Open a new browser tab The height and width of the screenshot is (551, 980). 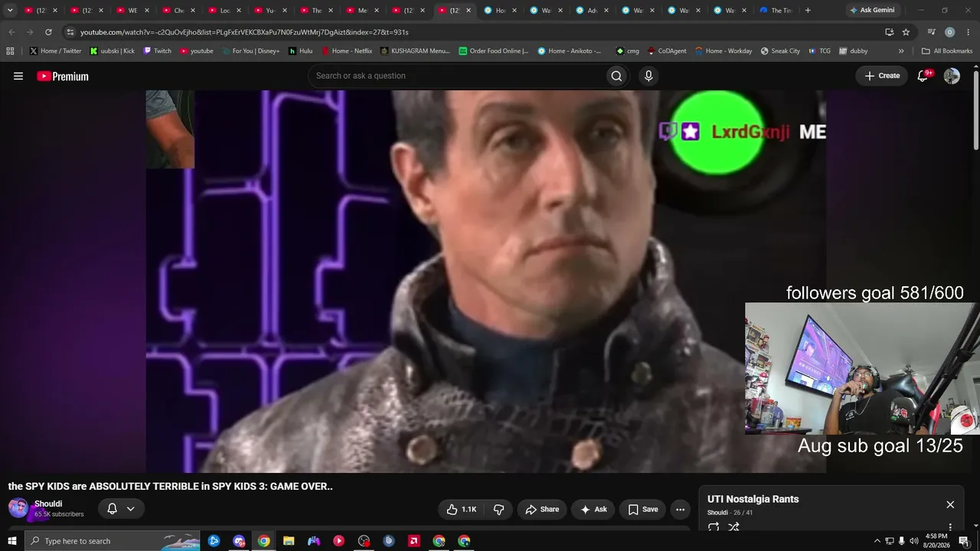808,11
